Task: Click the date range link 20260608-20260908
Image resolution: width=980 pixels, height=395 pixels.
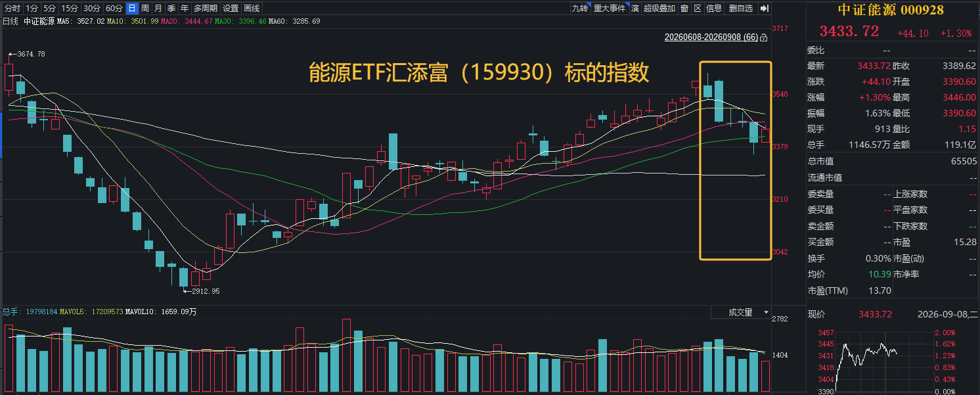Action: (x=711, y=38)
